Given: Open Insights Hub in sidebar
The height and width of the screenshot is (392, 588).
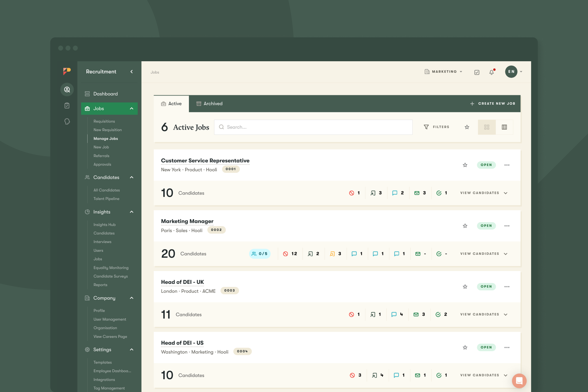Looking at the screenshot, I should [x=104, y=225].
